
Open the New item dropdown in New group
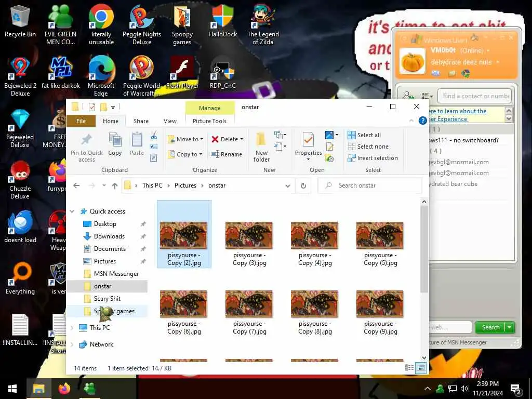(x=280, y=135)
